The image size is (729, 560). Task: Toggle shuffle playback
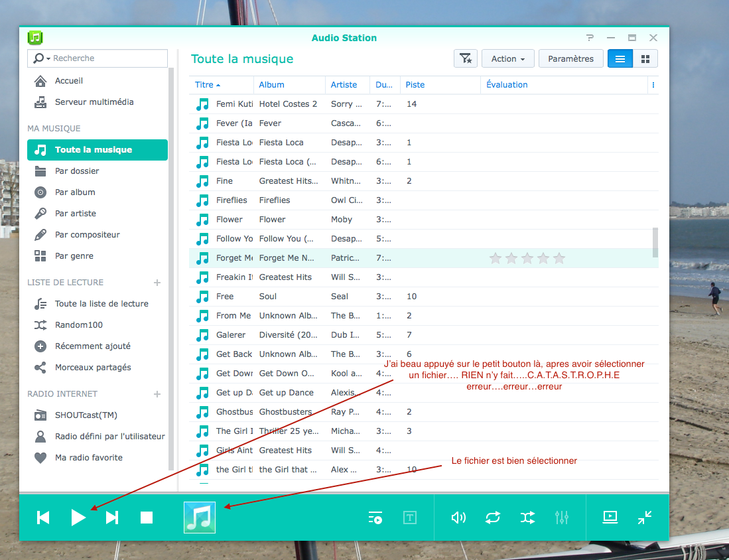pos(527,518)
